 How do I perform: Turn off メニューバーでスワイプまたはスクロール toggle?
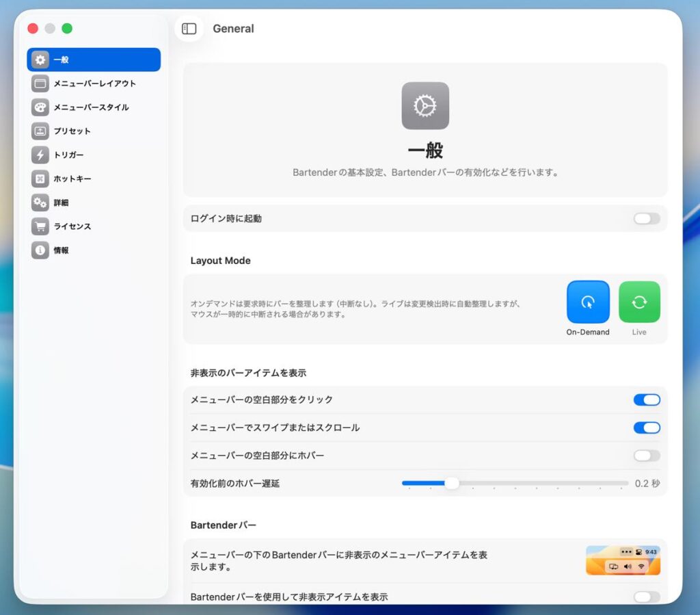click(646, 428)
